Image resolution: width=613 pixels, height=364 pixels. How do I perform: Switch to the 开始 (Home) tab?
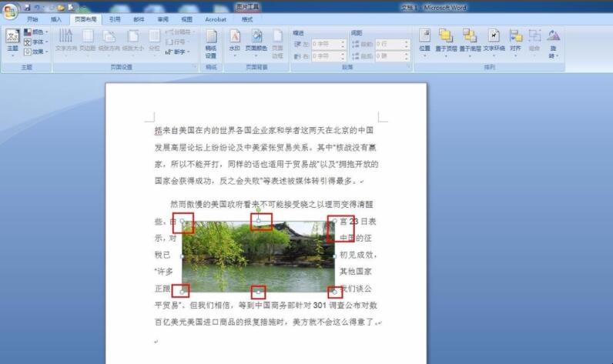[x=32, y=18]
